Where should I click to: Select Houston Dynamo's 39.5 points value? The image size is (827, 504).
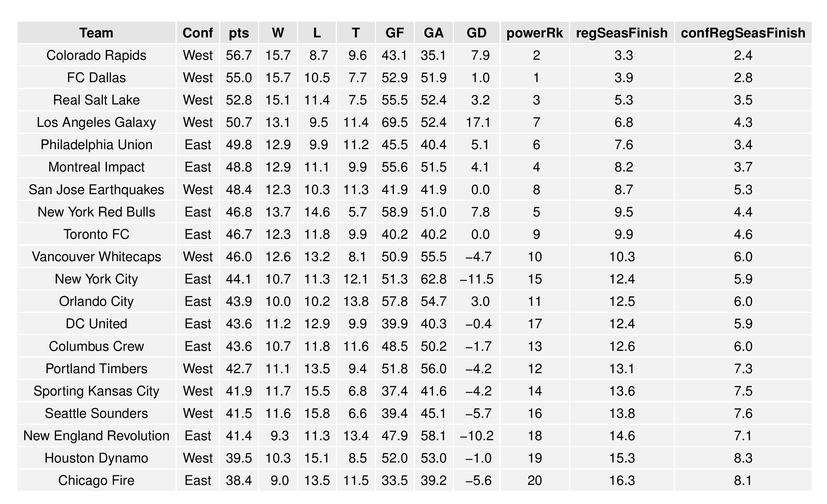coord(239,458)
